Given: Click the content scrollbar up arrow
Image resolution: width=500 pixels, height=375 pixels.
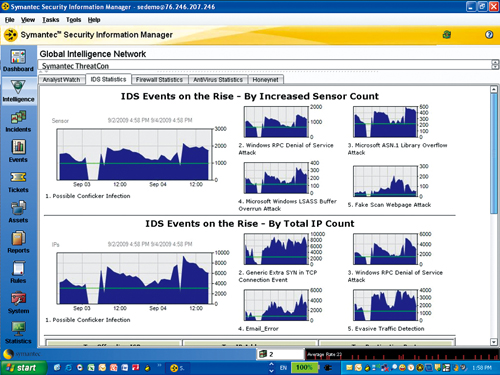Looking at the screenshot, I should point(494,89).
